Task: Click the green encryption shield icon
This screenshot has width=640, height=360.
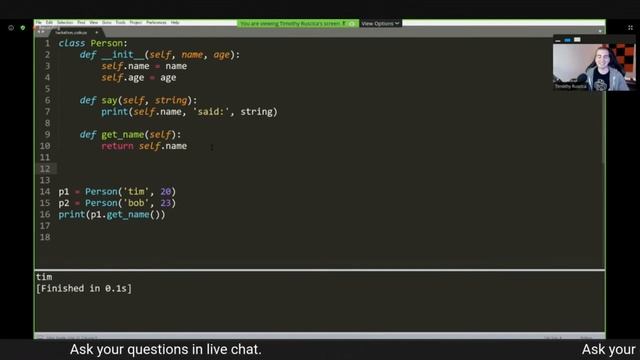Action: (x=23, y=28)
